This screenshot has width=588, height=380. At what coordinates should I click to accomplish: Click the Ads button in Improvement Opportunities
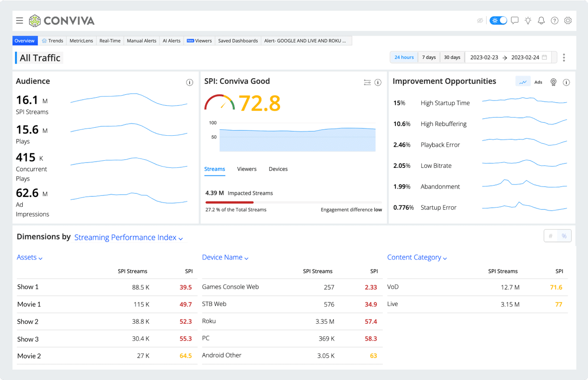click(x=538, y=82)
